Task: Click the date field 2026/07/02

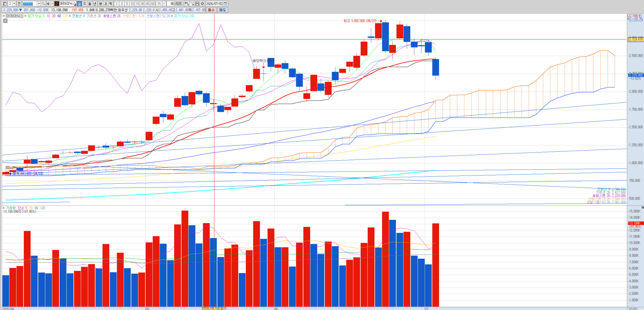Action: pyautogui.click(x=214, y=3)
